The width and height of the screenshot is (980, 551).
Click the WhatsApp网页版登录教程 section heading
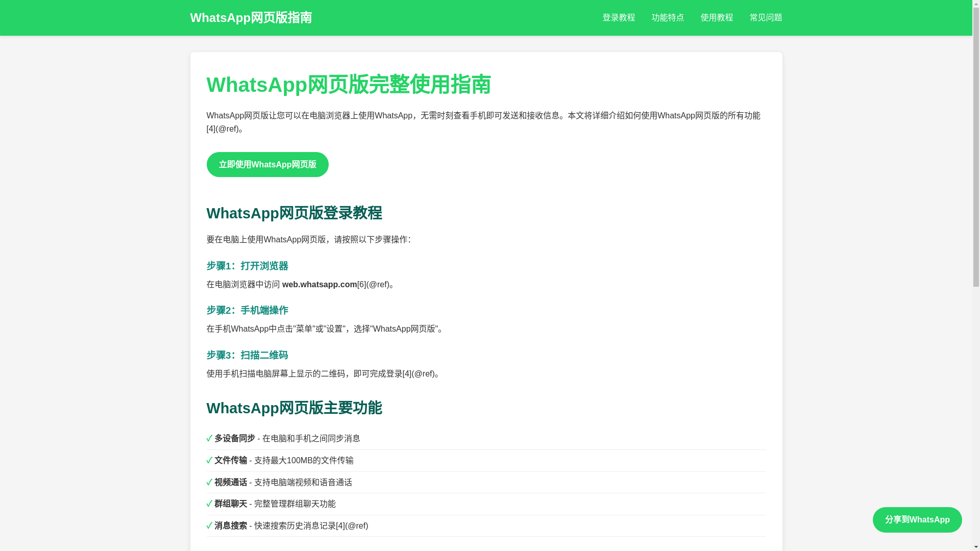pyautogui.click(x=294, y=213)
